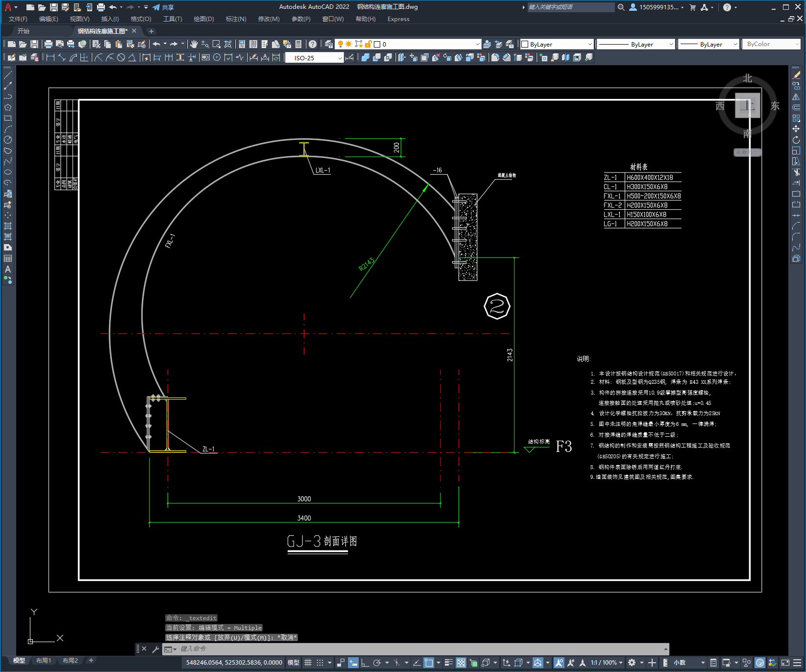Click the new drawing tab plus button
The image size is (806, 672).
coord(151,31)
